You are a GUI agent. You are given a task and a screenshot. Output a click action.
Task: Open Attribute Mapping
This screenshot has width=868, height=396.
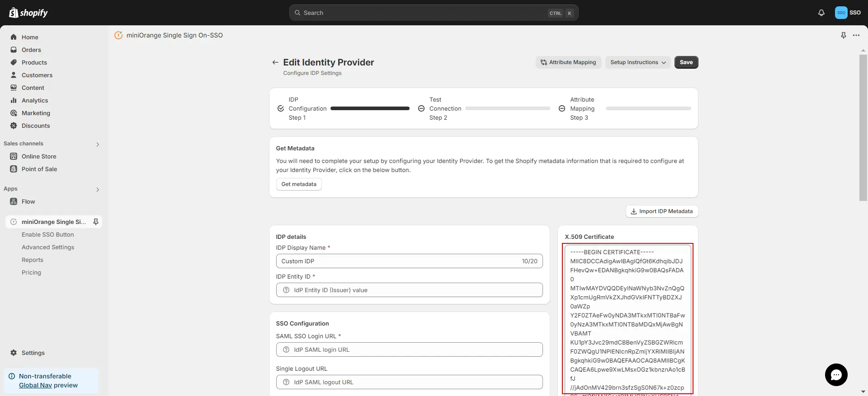568,62
